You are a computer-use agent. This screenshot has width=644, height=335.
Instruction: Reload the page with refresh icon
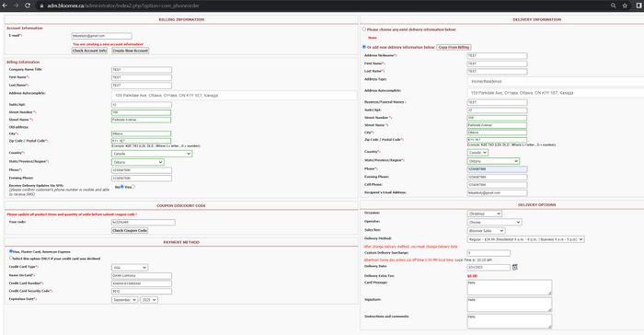pyautogui.click(x=28, y=6)
